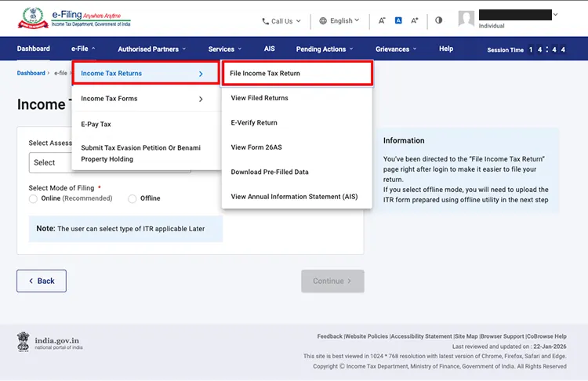Click the Continue button
Viewport: 588px width, 381px height.
pyautogui.click(x=332, y=281)
